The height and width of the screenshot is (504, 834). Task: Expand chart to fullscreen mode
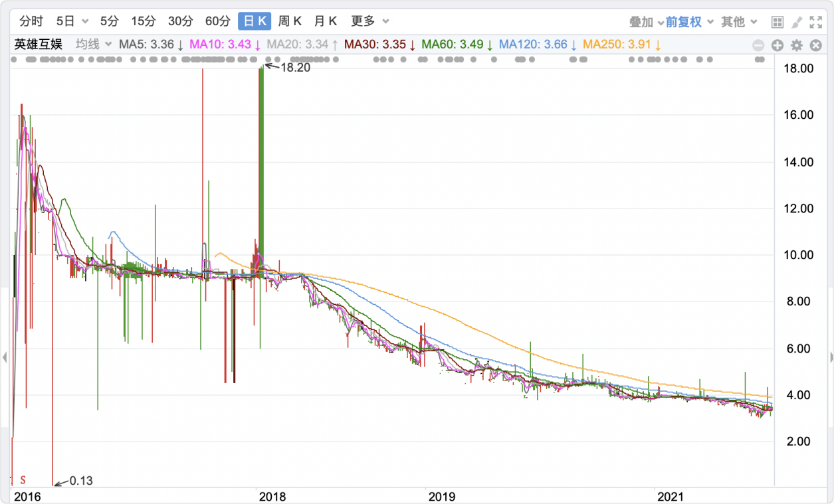point(816,22)
